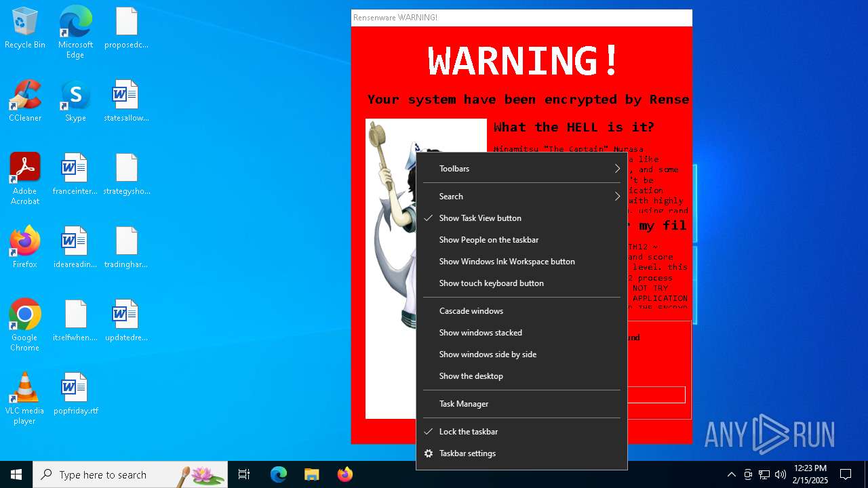Toggle Show People on the taskbar
Image resolution: width=868 pixels, height=488 pixels.
point(521,240)
